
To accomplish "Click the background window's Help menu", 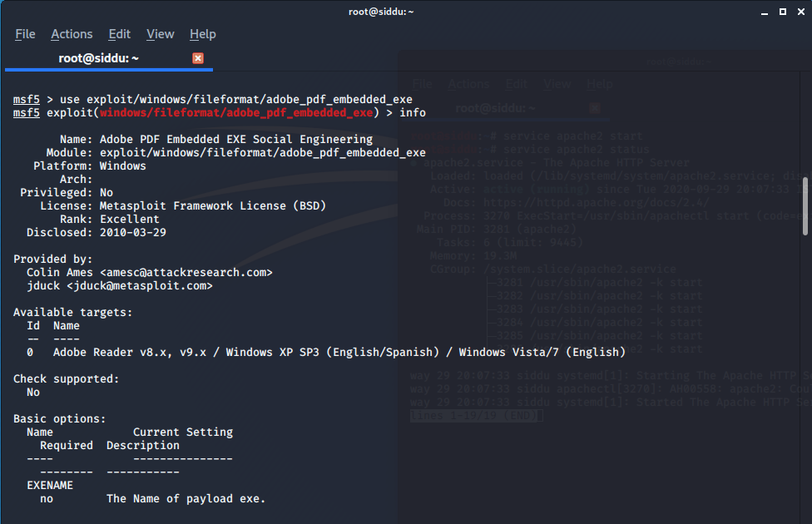I will coord(600,84).
